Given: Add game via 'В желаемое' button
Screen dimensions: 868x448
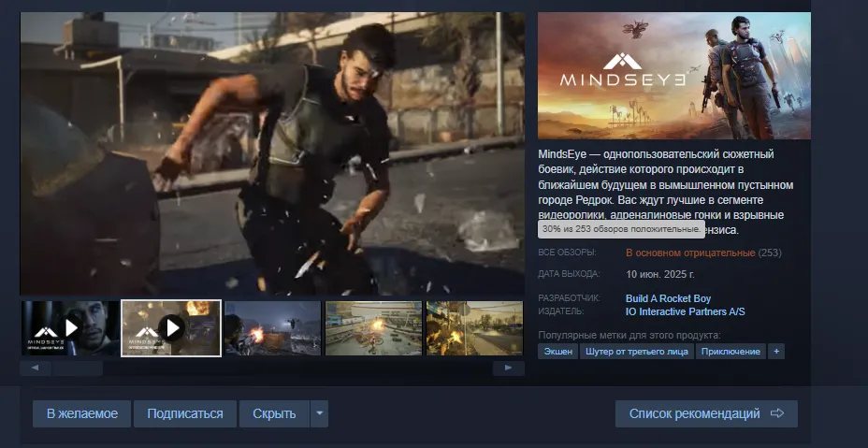Looking at the screenshot, I should coord(82,414).
